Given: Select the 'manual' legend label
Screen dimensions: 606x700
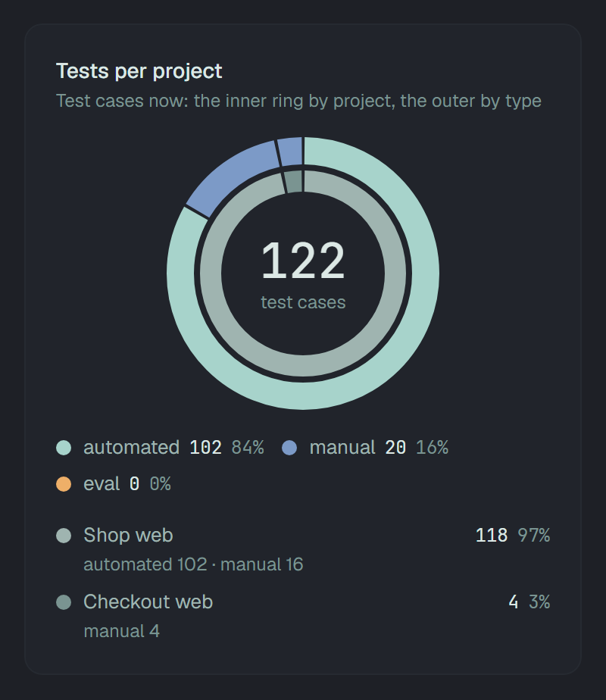Looking at the screenshot, I should tap(342, 447).
